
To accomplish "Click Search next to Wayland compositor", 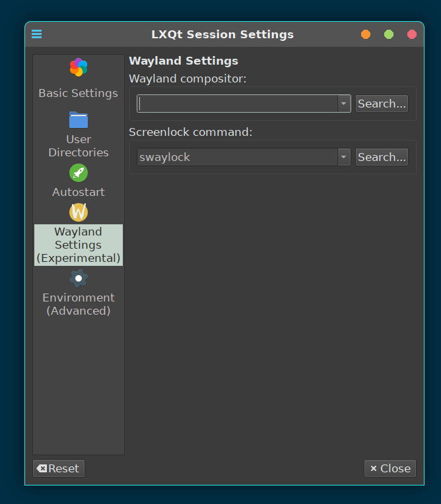I will 382,104.
